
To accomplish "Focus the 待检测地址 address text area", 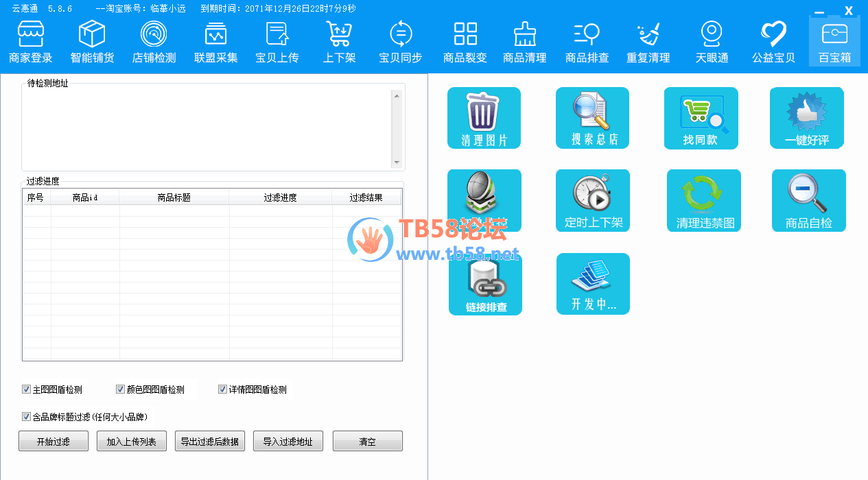I will pos(207,128).
